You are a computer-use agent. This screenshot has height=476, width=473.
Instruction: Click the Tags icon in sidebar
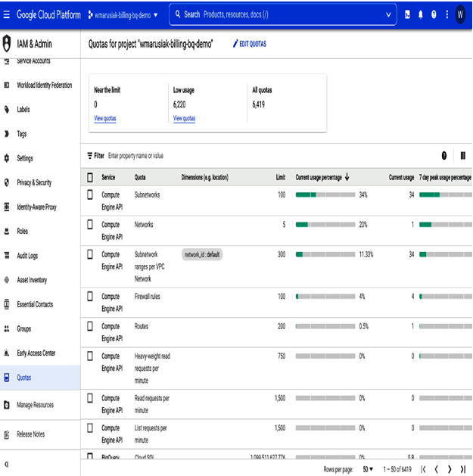7,134
